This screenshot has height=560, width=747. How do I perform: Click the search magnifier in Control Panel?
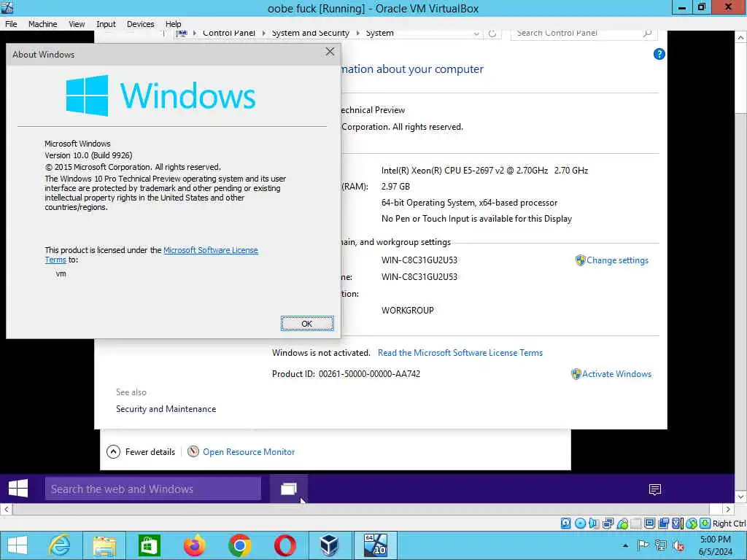pos(647,34)
